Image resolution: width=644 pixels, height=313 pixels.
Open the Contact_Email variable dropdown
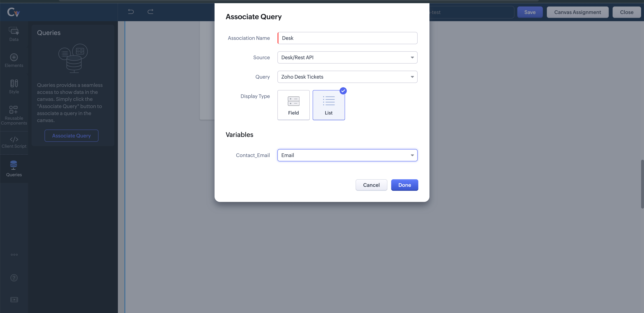coord(347,155)
